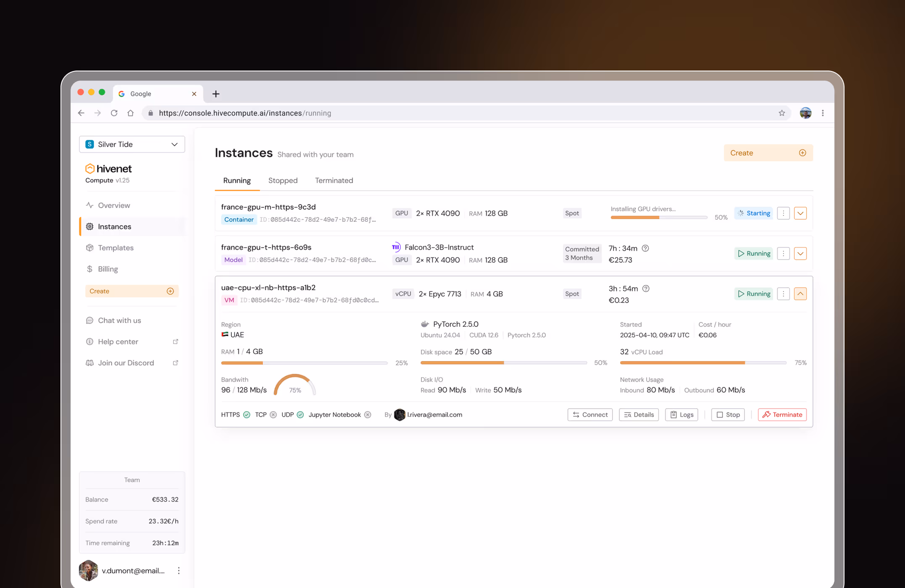This screenshot has width=905, height=588.
Task: Reload the page using browser refresh icon
Action: click(114, 113)
